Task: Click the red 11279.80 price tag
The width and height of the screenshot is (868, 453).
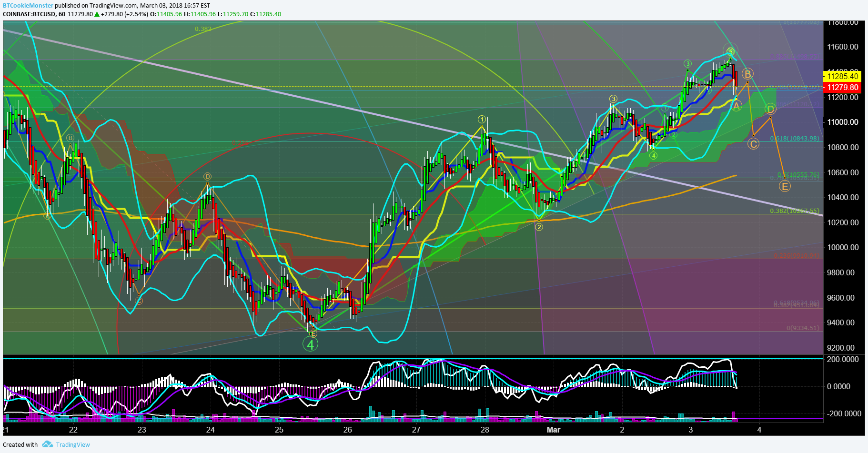Action: click(842, 87)
